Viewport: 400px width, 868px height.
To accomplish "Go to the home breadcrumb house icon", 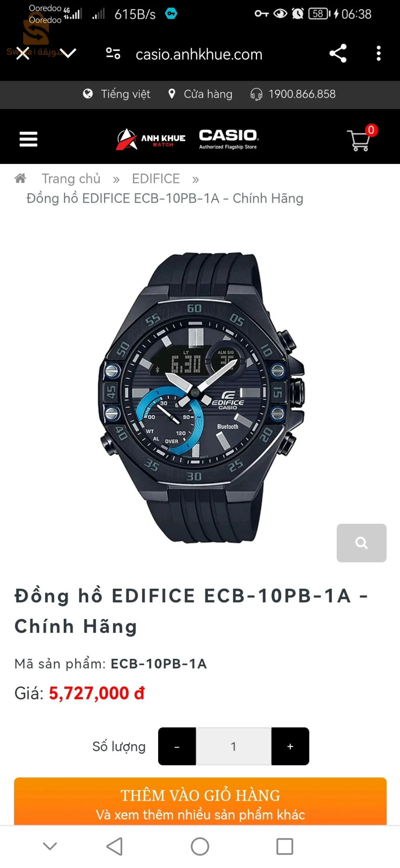I will pos(20,178).
